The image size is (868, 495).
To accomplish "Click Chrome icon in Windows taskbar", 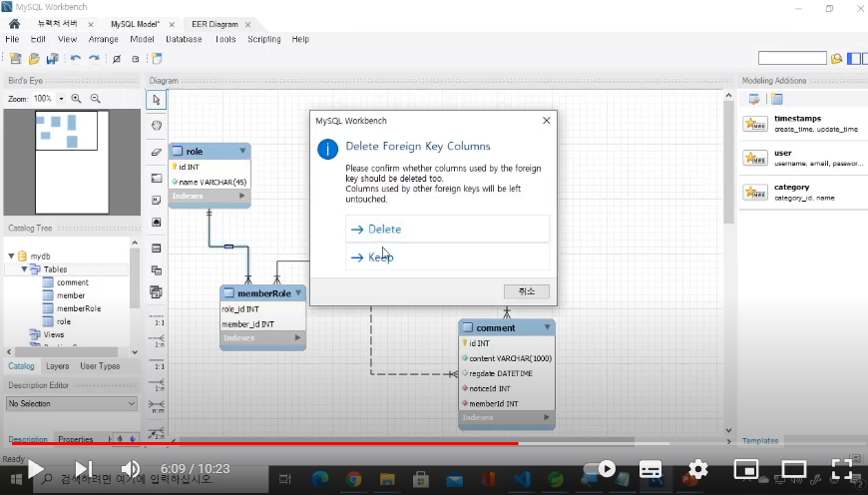I will click(353, 479).
